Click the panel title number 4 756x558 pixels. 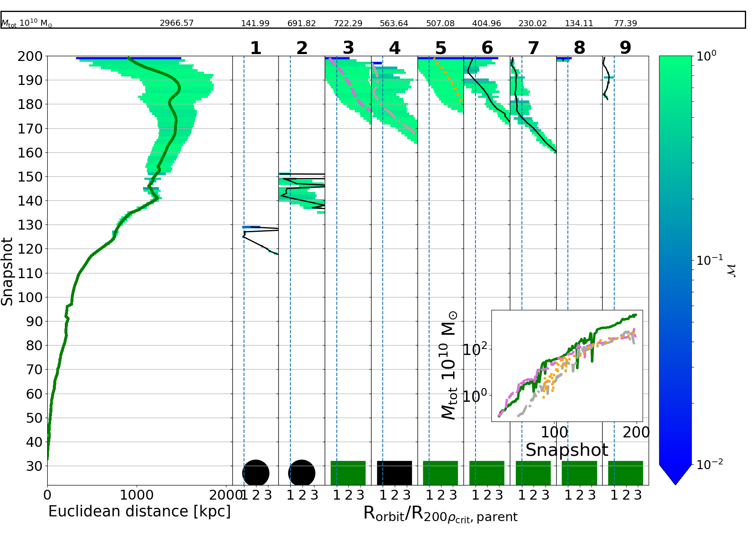tap(395, 48)
